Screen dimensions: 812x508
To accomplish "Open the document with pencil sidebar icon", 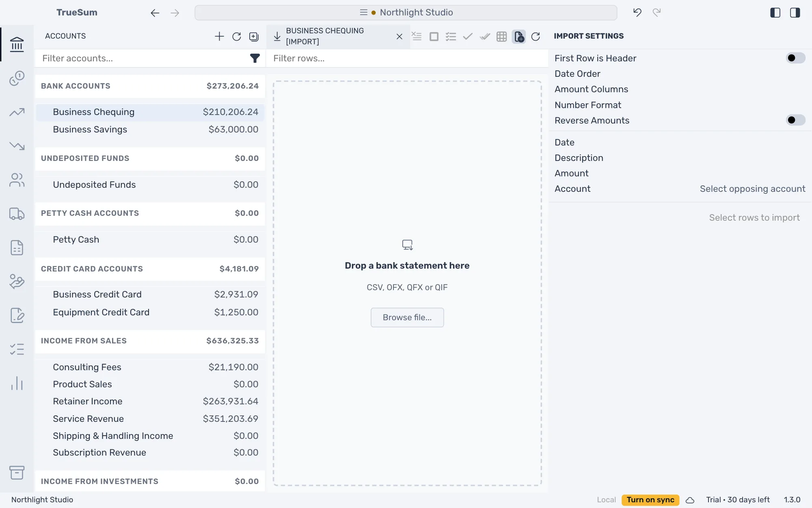I will point(17,315).
